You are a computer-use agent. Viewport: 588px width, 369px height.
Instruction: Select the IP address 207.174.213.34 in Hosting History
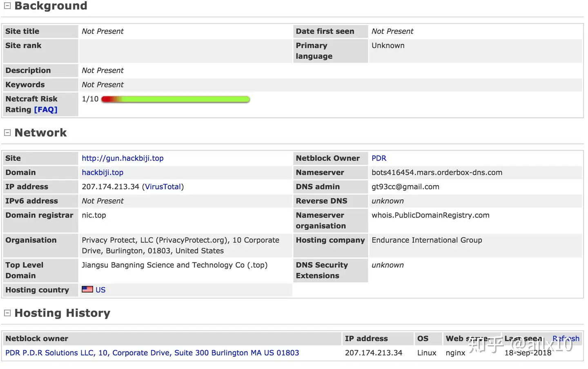tap(374, 353)
